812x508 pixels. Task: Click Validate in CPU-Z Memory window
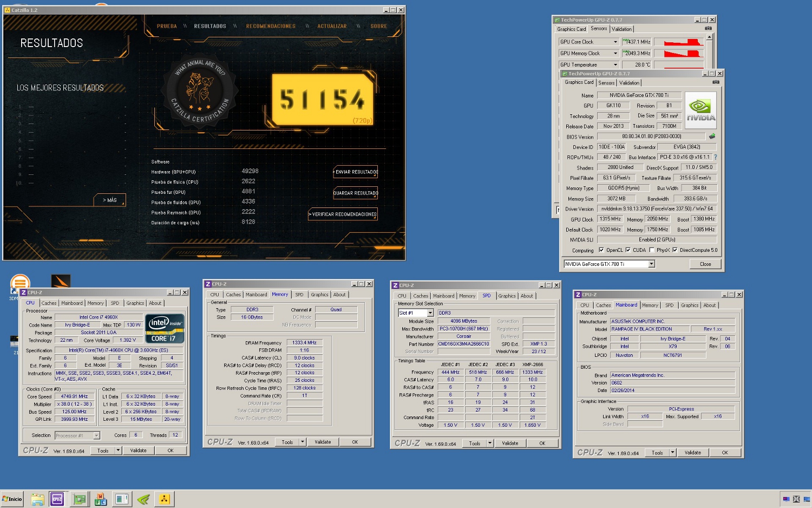point(323,442)
